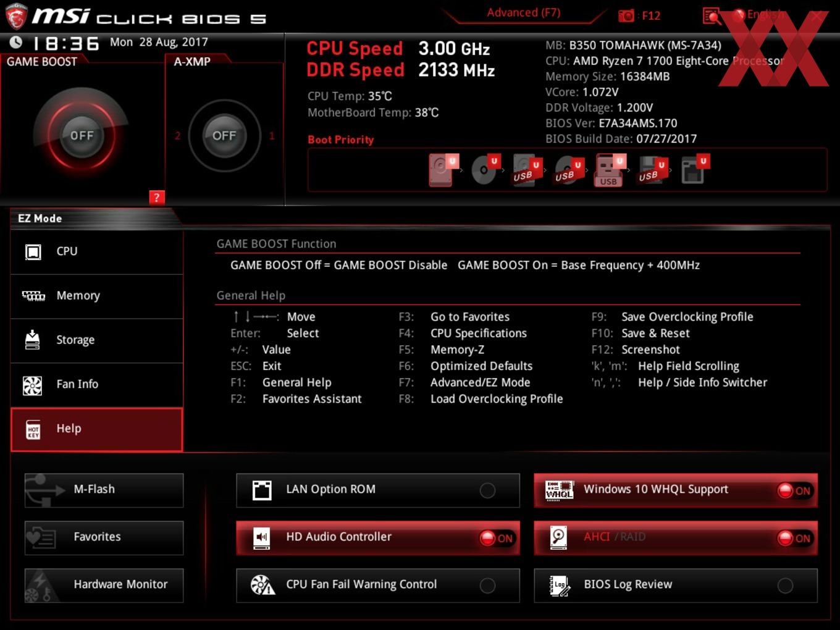This screenshot has height=630, width=840.
Task: Open the Favorites menu button
Action: coord(104,537)
